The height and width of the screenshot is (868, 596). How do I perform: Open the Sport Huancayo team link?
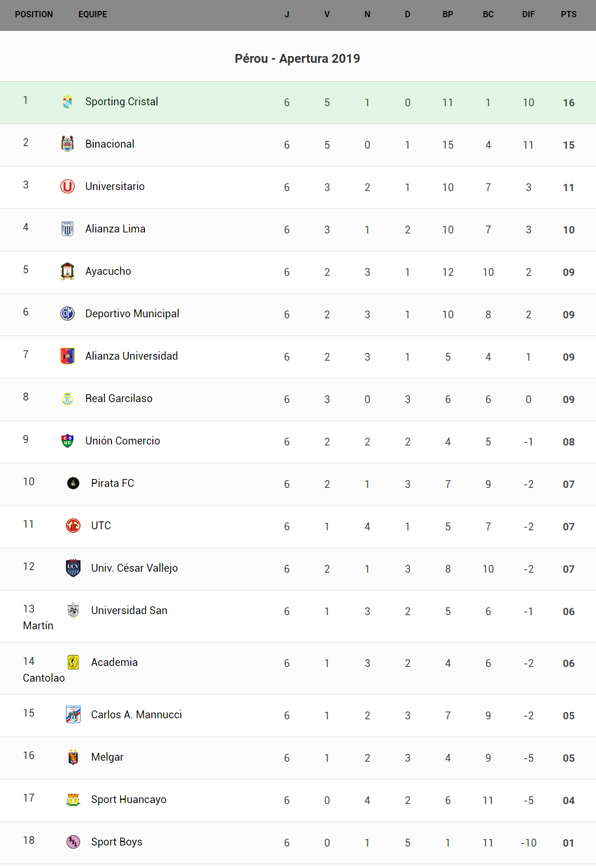click(129, 799)
